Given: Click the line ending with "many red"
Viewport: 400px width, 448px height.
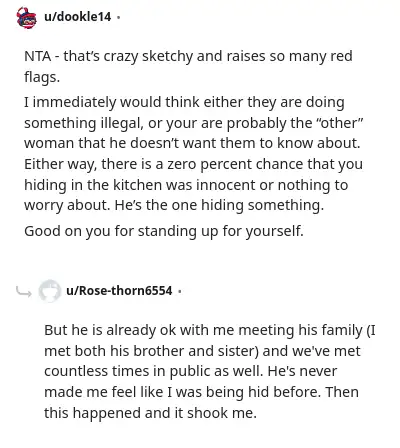Looking at the screenshot, I should pos(188,57).
